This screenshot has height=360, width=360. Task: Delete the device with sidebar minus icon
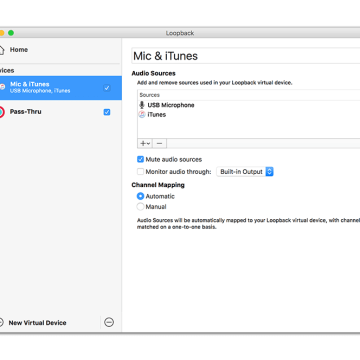pos(109,322)
